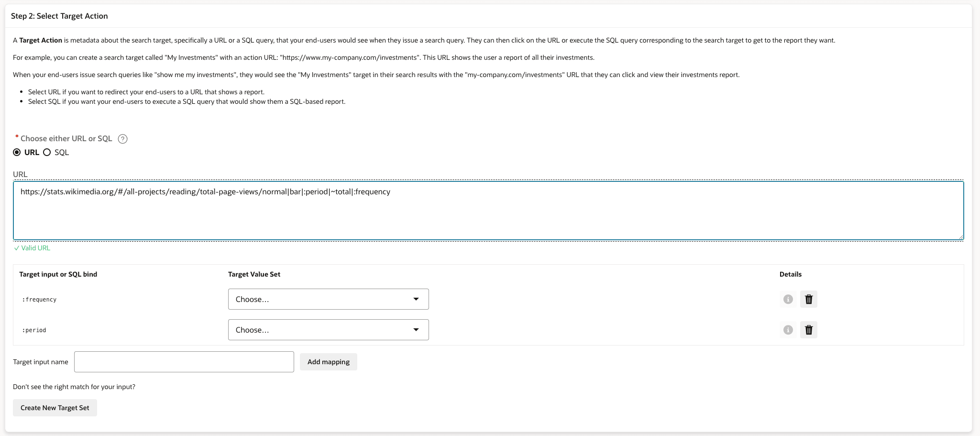Click the Valid URL status message
Screen dimensions: 980x436
[x=32, y=248]
